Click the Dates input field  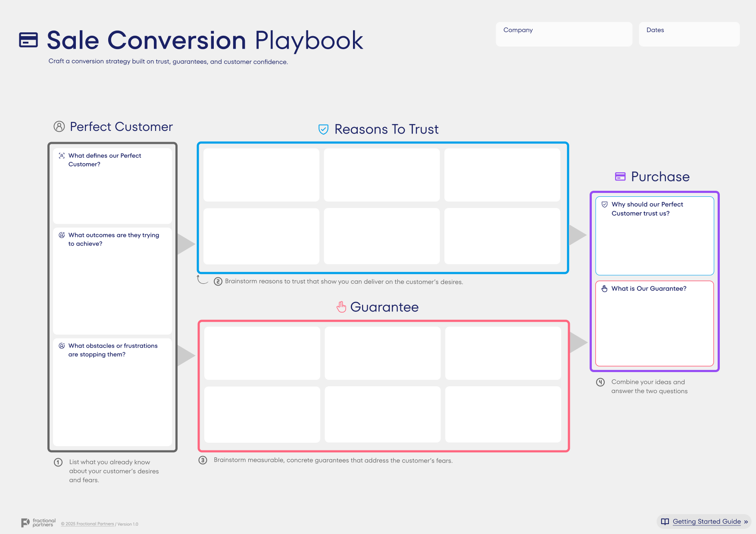click(689, 34)
